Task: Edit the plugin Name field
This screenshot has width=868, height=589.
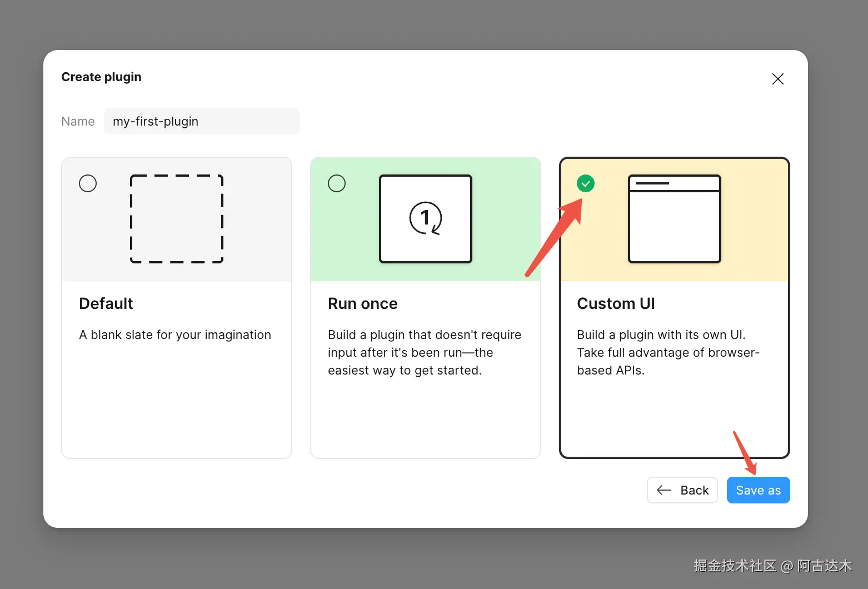Action: tap(202, 121)
